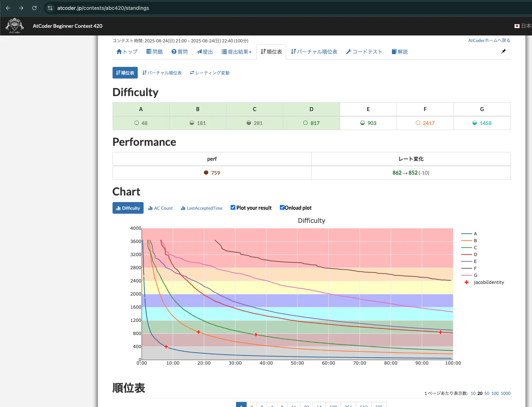Click the red plus marker on curve D

pyautogui.click(x=440, y=332)
